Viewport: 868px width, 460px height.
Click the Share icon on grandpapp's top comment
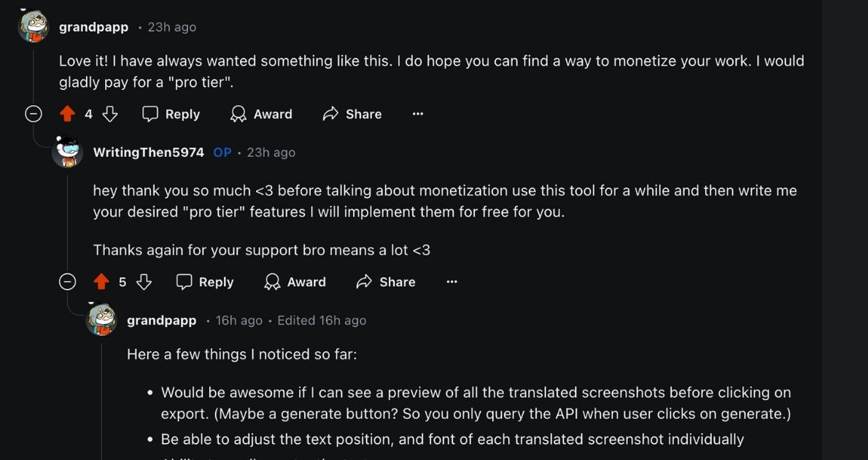(330, 114)
